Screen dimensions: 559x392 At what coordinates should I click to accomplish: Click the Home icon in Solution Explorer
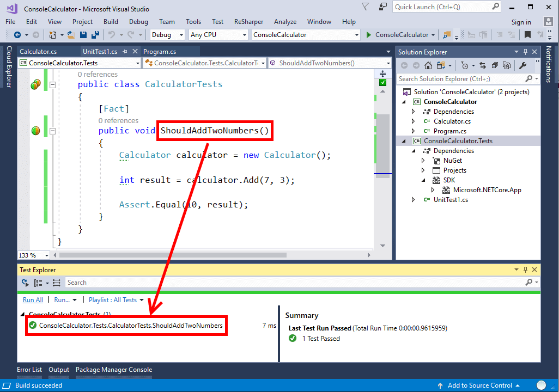pyautogui.click(x=429, y=65)
